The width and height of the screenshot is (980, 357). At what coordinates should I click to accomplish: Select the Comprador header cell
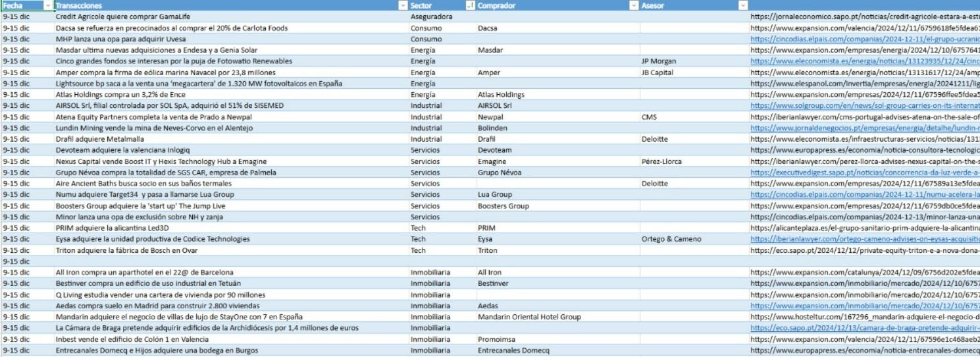point(557,5)
